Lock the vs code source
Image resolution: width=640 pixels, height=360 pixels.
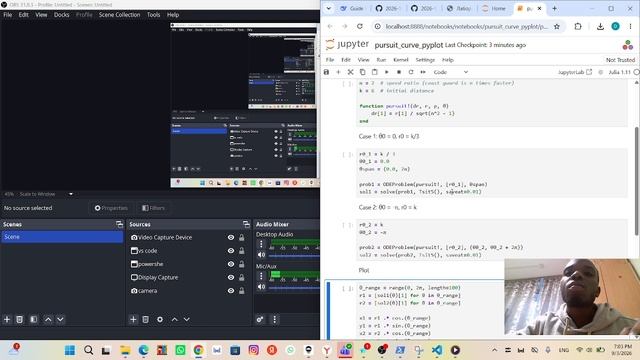point(242,251)
